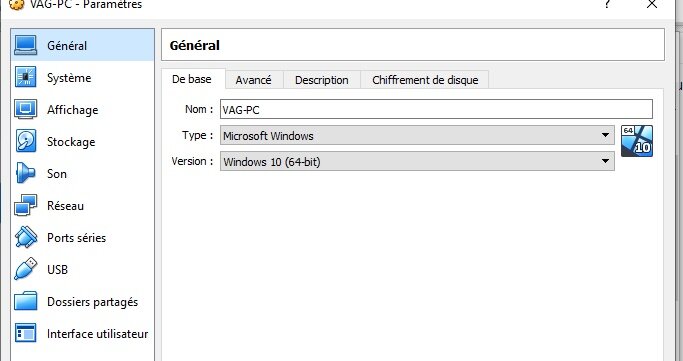Image resolution: width=683 pixels, height=361 pixels.
Task: Open the Chiffrement de disque tab
Action: 425,80
